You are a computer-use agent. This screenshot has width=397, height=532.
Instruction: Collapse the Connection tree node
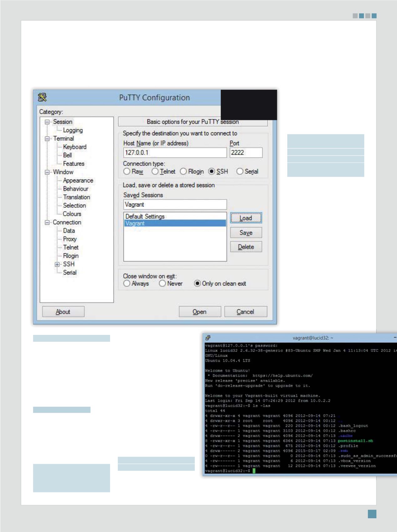click(47, 222)
